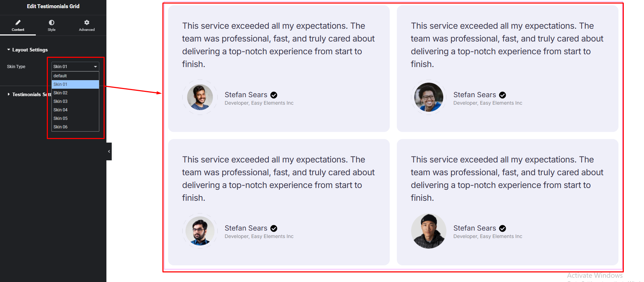Screen dimensions: 644x282
Task: Select Skin 06 option
Action: [75, 127]
